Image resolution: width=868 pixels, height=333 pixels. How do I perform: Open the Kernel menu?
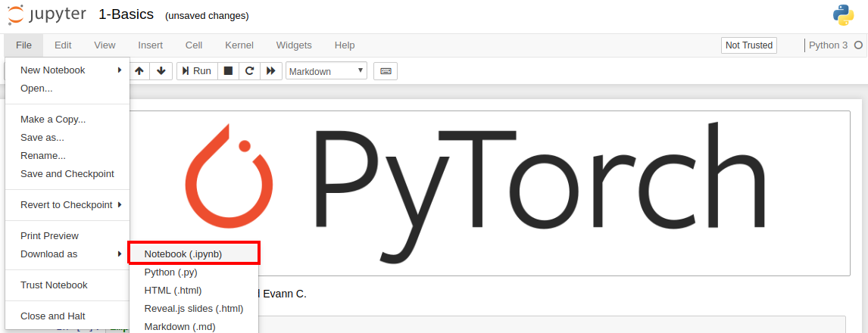coord(239,45)
